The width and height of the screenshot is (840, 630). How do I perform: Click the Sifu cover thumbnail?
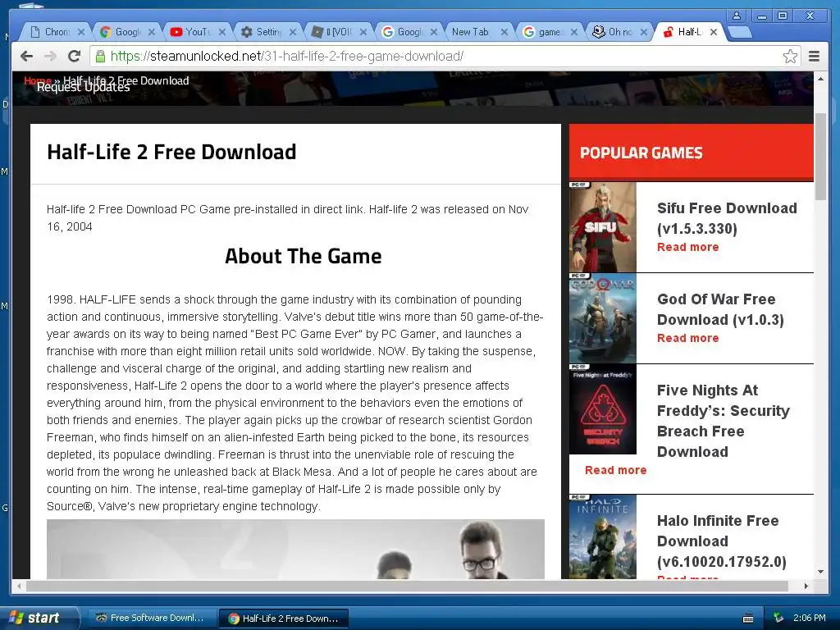pyautogui.click(x=603, y=227)
